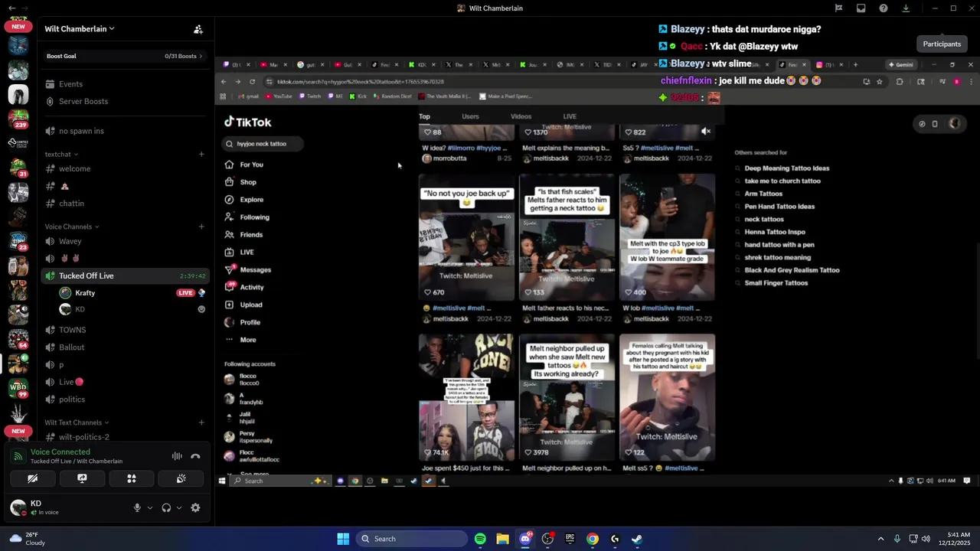
Task: Open server with 31 unread badge
Action: click(x=18, y=168)
